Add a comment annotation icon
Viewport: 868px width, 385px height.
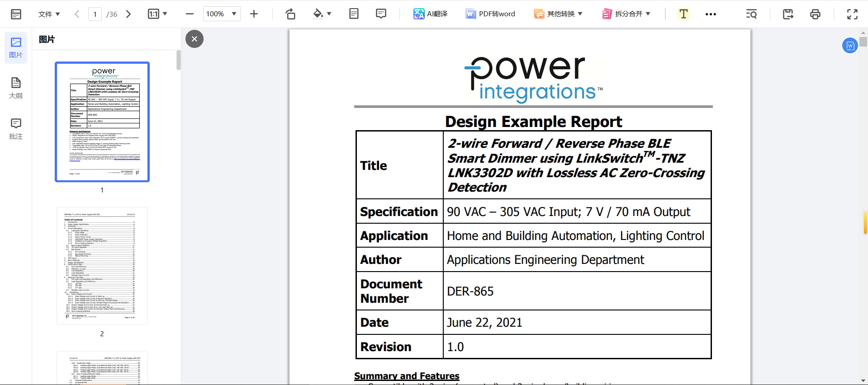pyautogui.click(x=381, y=14)
